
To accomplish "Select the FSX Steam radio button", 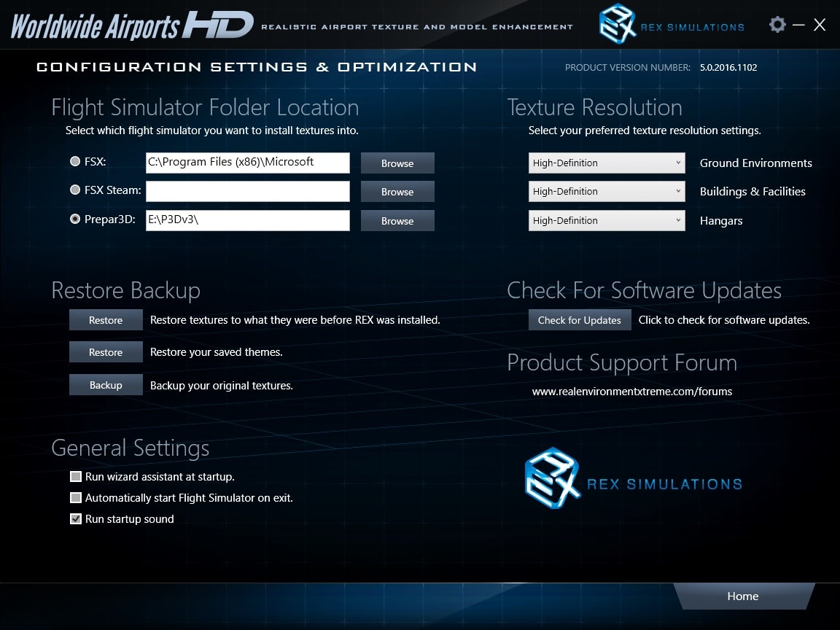I will pyautogui.click(x=75, y=190).
